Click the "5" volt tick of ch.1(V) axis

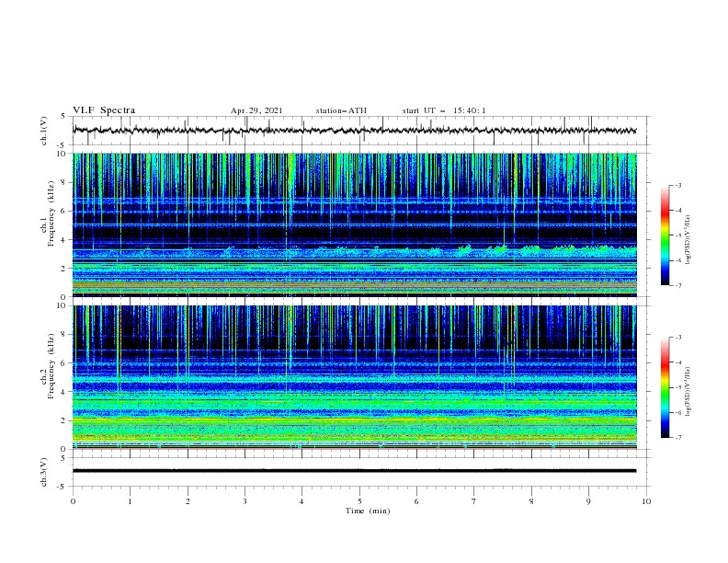click(x=63, y=116)
